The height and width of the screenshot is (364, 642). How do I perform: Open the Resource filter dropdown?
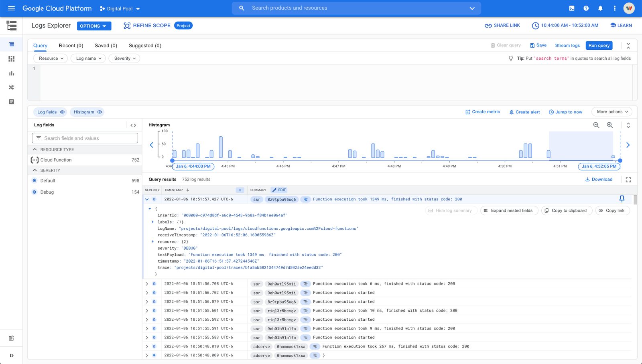click(x=51, y=59)
